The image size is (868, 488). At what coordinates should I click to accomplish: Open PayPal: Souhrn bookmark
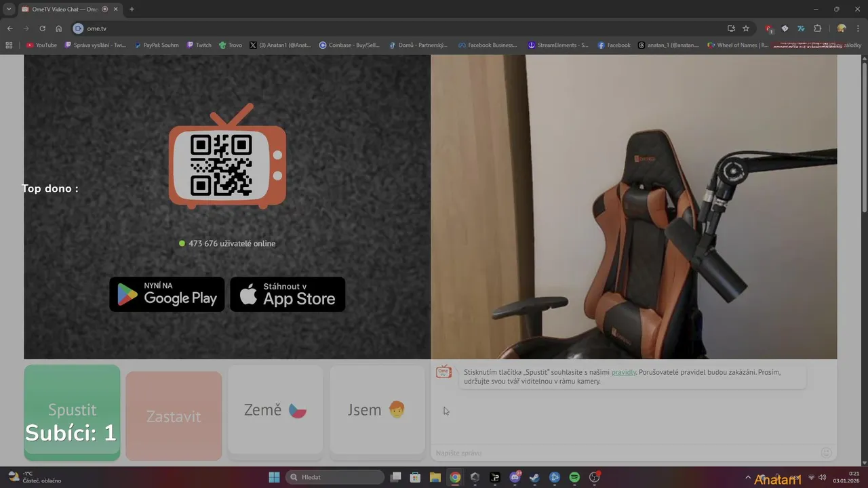157,45
